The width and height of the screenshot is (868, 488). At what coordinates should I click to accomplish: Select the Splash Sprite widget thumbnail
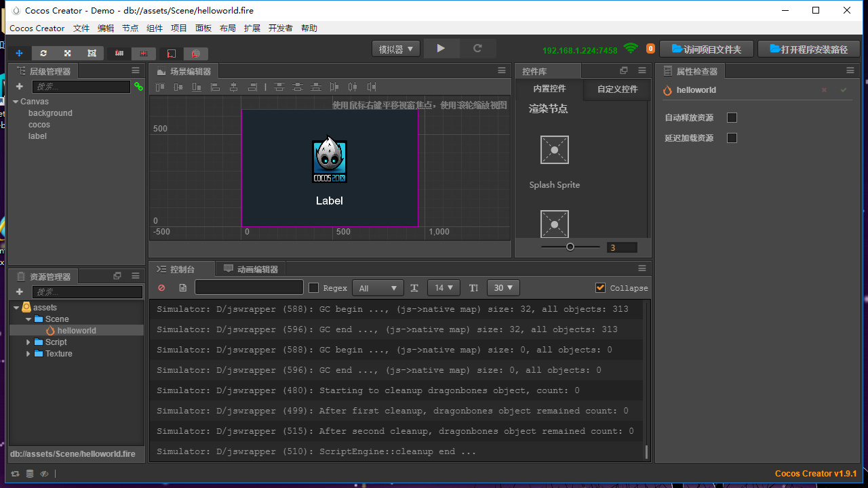pyautogui.click(x=555, y=150)
